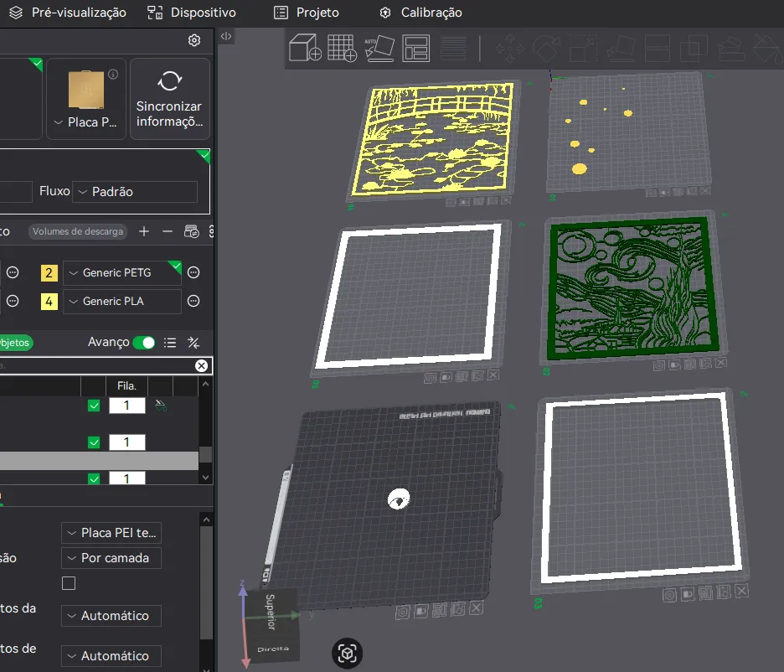Click the Arrange all objects icon
The height and width of the screenshot is (672, 784).
point(416,48)
